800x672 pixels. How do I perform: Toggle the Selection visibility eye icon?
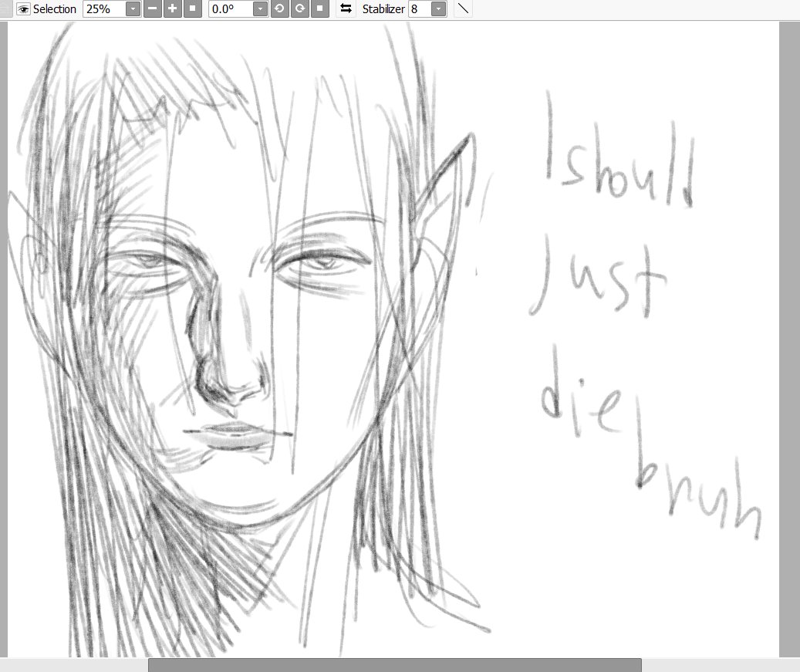click(24, 8)
